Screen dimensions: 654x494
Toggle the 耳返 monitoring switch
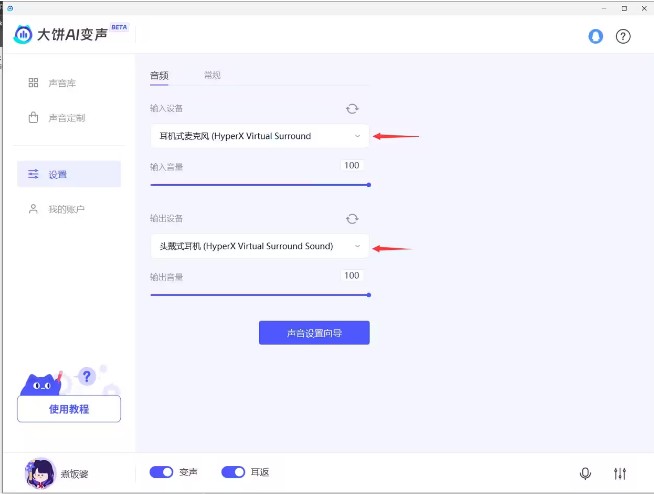233,472
